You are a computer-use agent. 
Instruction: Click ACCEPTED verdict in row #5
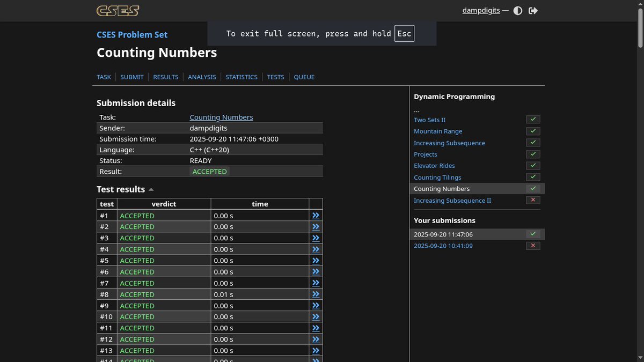pyautogui.click(x=137, y=261)
